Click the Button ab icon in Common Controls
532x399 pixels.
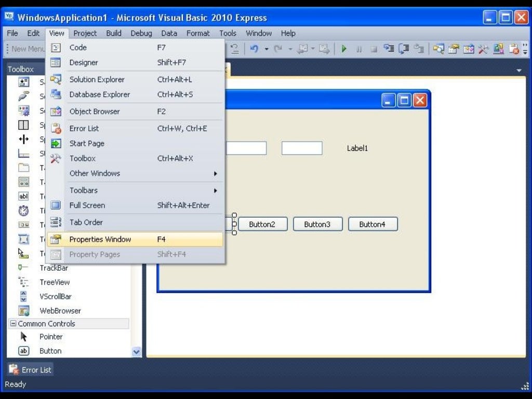click(23, 351)
